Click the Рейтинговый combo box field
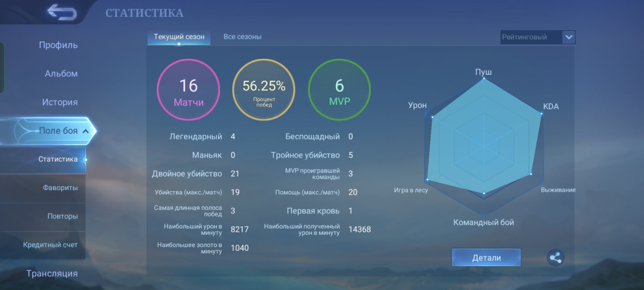 tap(531, 37)
